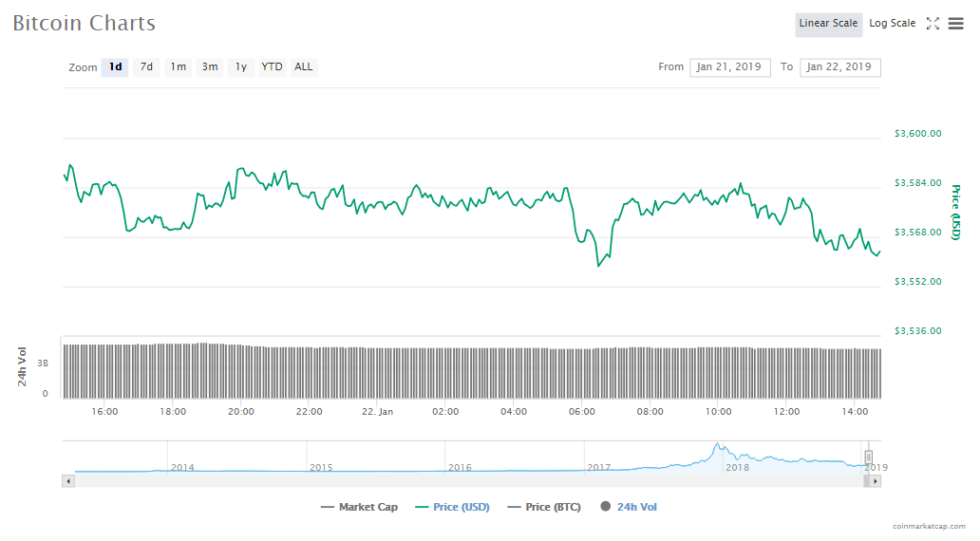980x541 pixels.
Task: Zoom chart to 1y
Action: [241, 67]
